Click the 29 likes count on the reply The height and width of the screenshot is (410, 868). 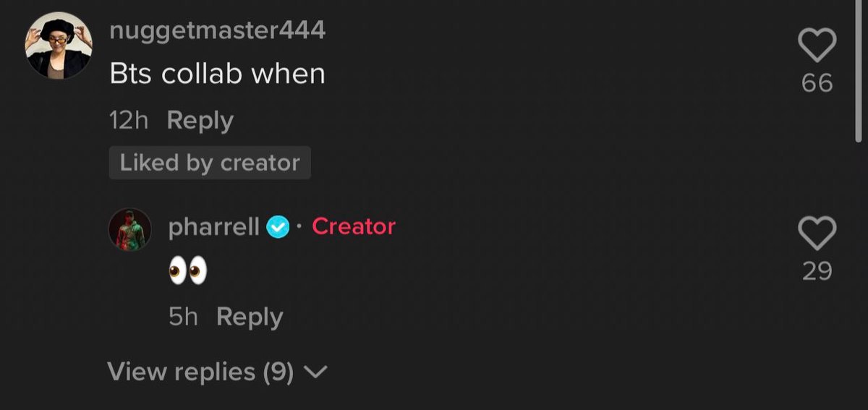[x=817, y=271]
